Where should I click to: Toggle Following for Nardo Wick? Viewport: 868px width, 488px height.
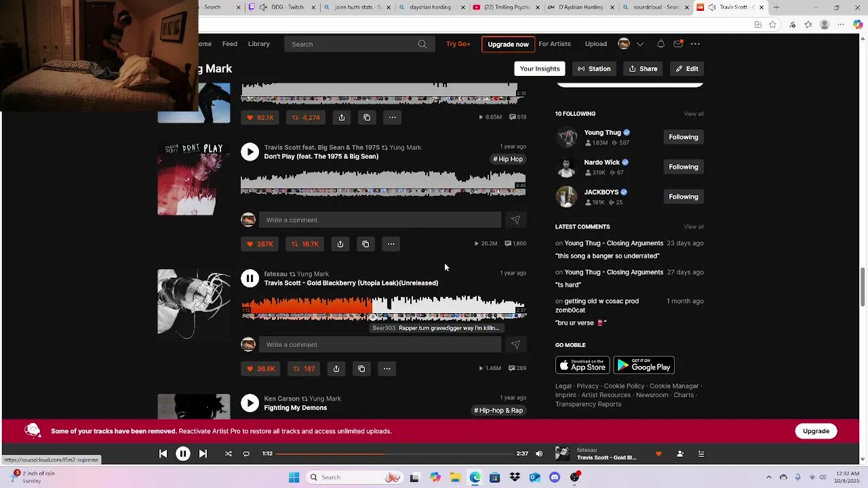pos(683,167)
